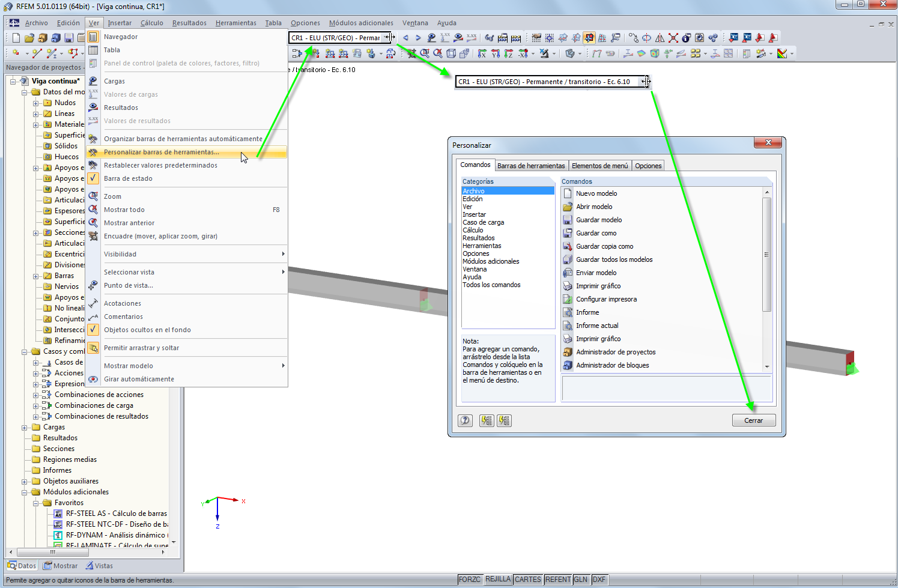Set view in Y direction using the toolbar icon
The width and height of the screenshot is (898, 588).
coord(495,53)
